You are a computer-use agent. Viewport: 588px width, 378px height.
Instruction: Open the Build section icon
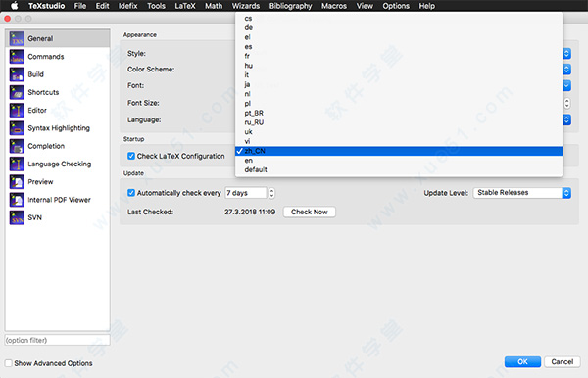click(x=17, y=74)
